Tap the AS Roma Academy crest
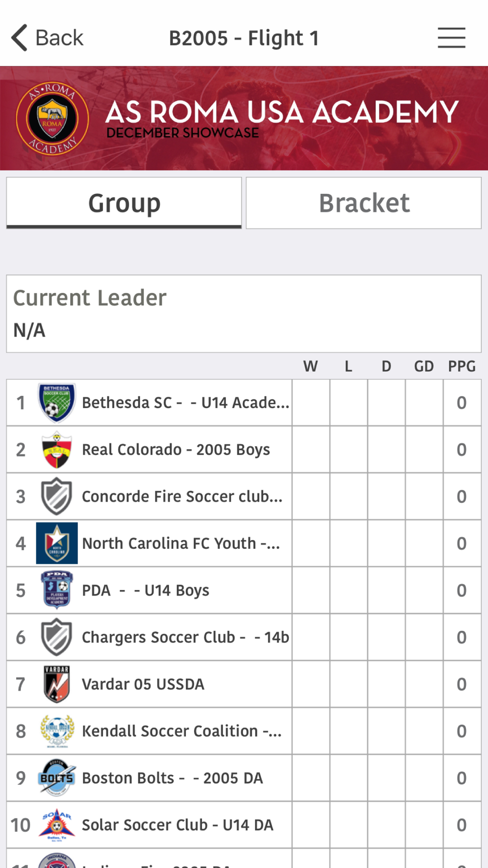488x868 pixels. pyautogui.click(x=52, y=118)
